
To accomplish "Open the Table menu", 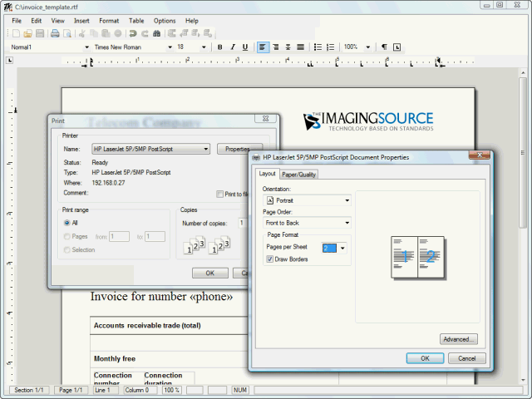I will coord(136,20).
